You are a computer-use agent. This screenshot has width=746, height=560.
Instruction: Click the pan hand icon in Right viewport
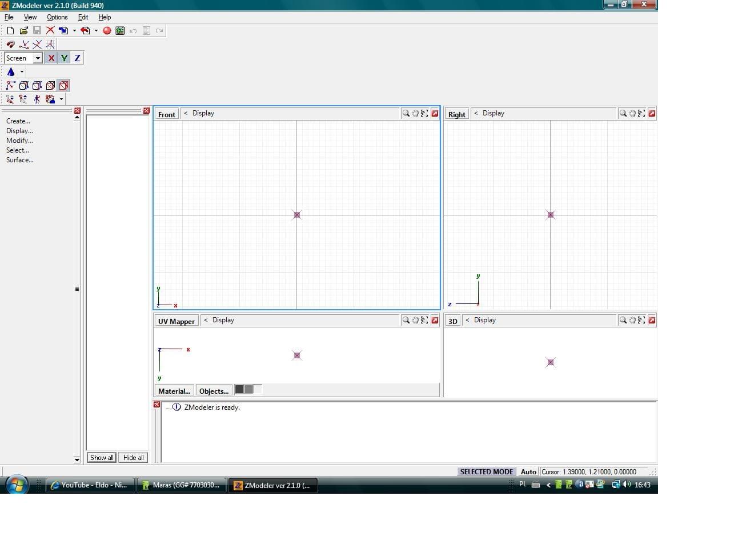tap(632, 113)
